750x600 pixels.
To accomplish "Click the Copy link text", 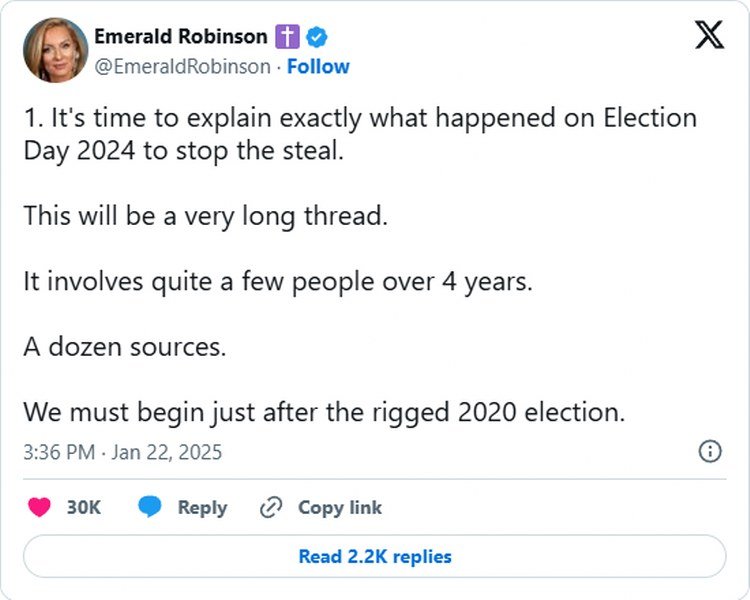I will tap(339, 507).
